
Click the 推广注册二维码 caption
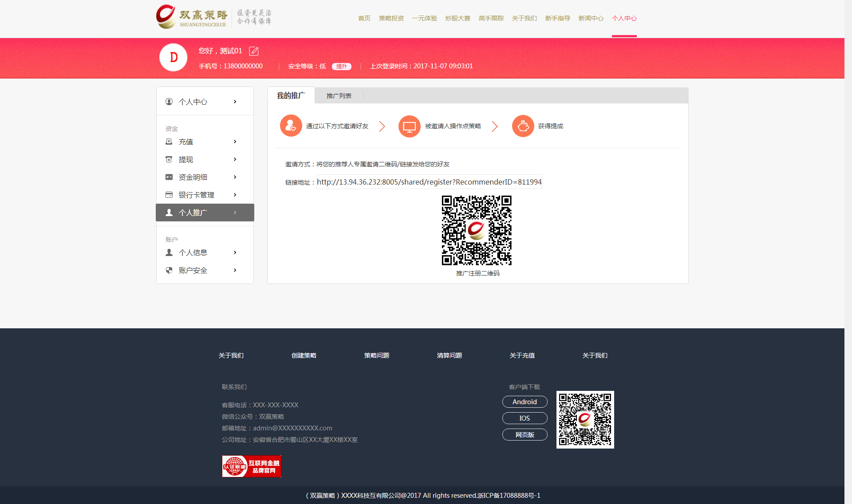click(478, 273)
